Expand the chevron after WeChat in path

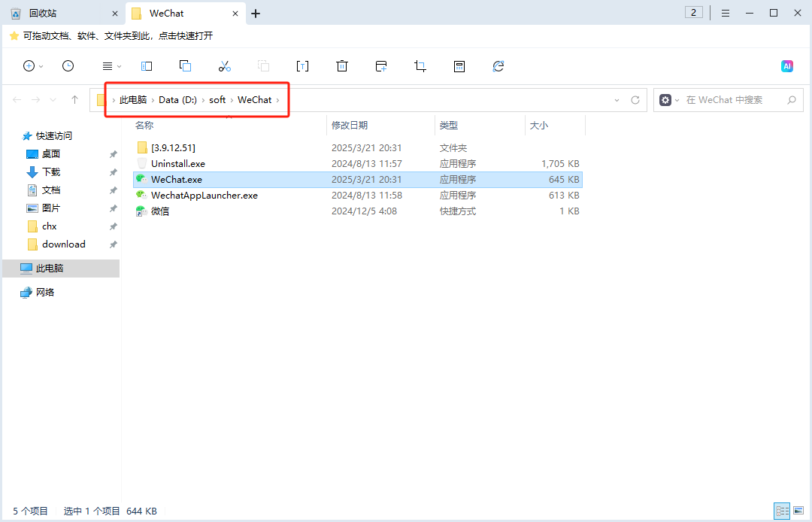pos(277,100)
